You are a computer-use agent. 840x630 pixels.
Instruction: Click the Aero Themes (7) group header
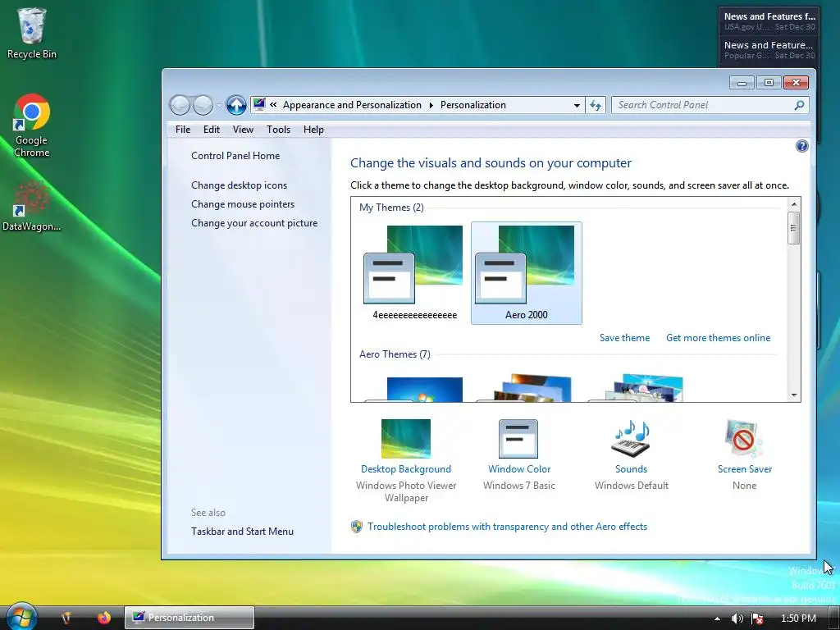pos(395,354)
